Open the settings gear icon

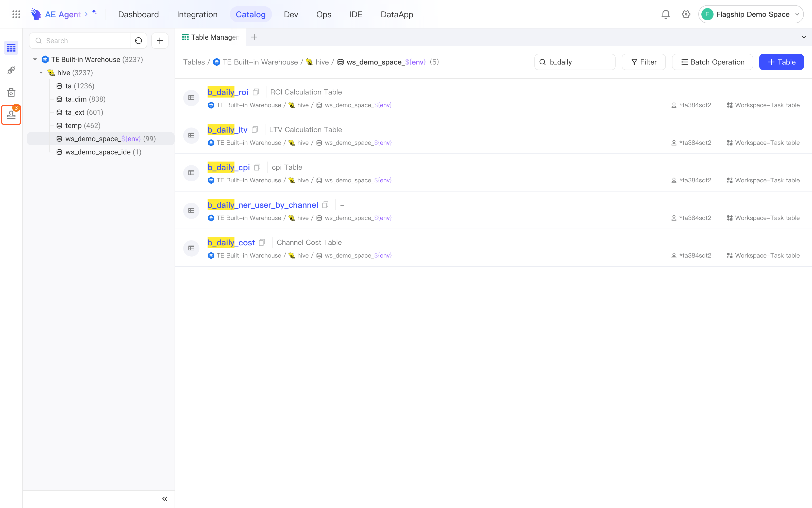pyautogui.click(x=686, y=14)
